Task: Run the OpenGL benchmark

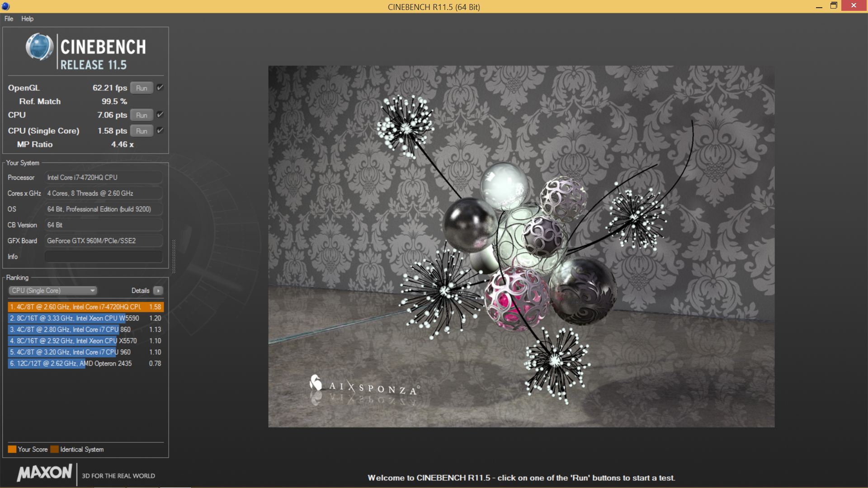Action: tap(142, 88)
